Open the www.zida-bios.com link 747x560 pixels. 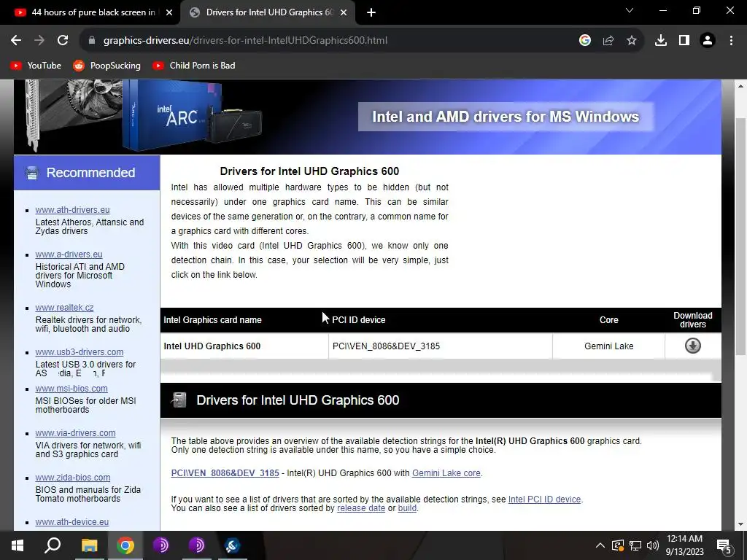tap(73, 477)
